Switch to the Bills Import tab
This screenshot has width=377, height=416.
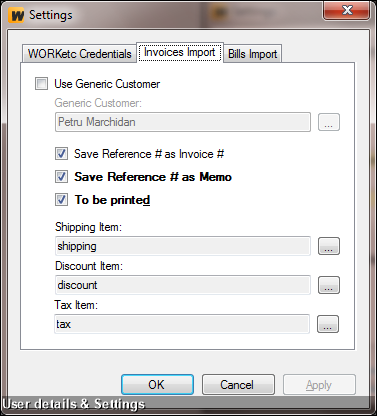pyautogui.click(x=253, y=54)
